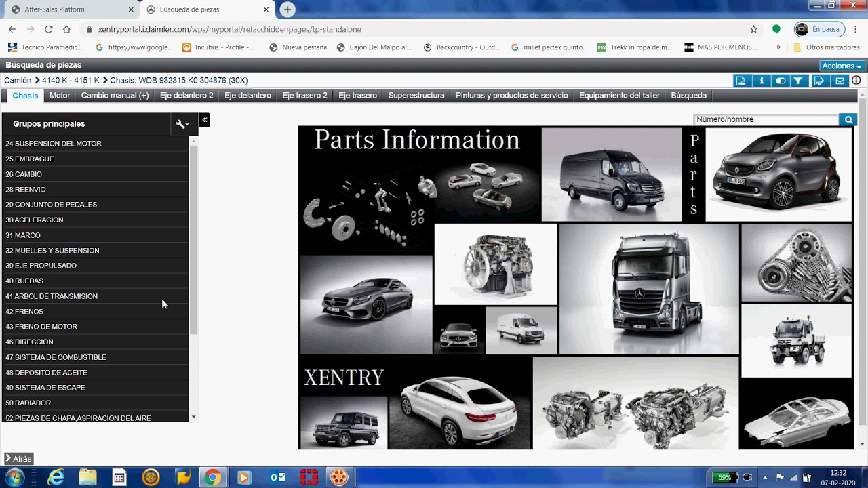Open Outlook from the taskbar

coord(278,478)
